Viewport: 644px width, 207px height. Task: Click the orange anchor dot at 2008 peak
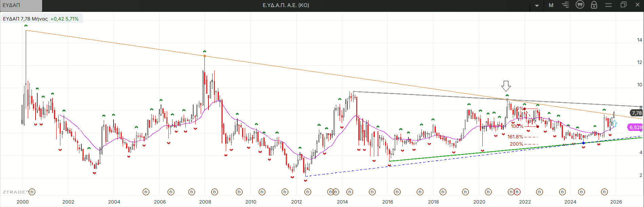click(x=204, y=56)
